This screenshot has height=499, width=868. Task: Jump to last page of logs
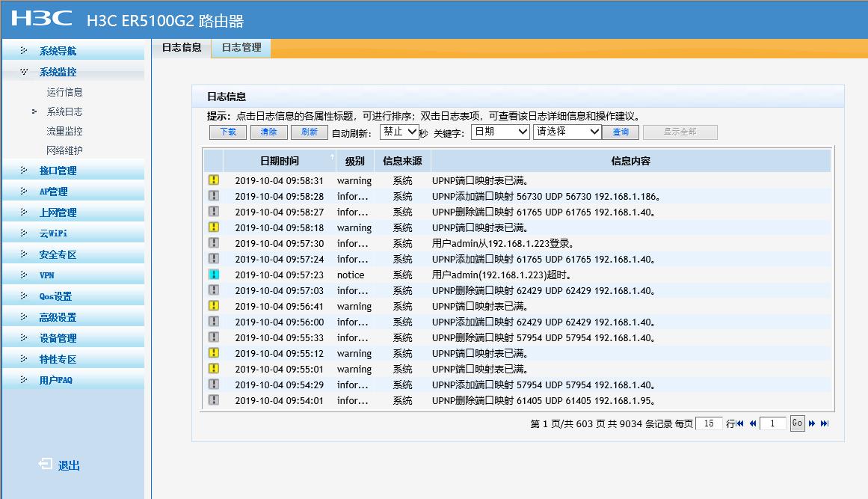pyautogui.click(x=825, y=423)
